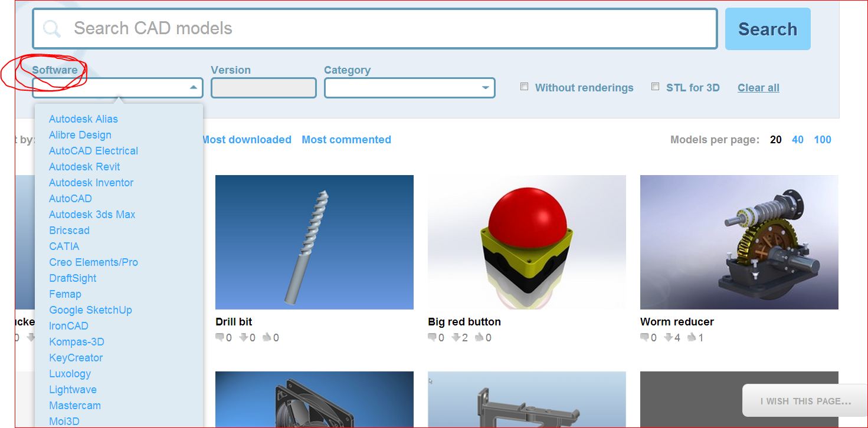Select Luxology from list
Image resolution: width=868 pixels, height=428 pixels.
pos(70,373)
